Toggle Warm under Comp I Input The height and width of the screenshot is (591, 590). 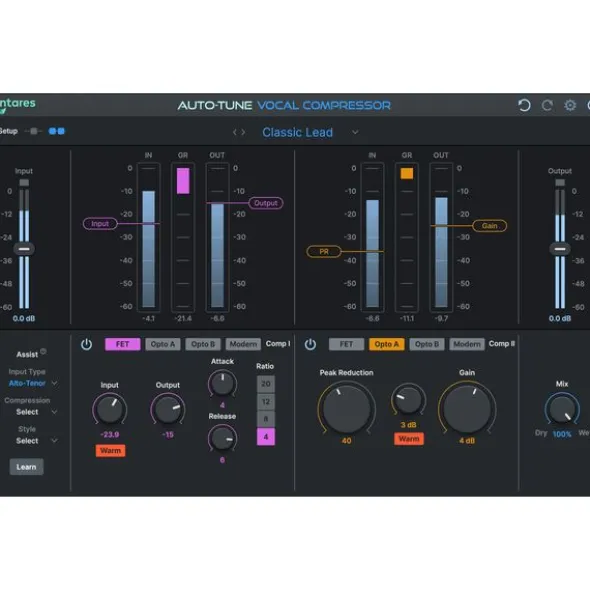click(x=110, y=451)
